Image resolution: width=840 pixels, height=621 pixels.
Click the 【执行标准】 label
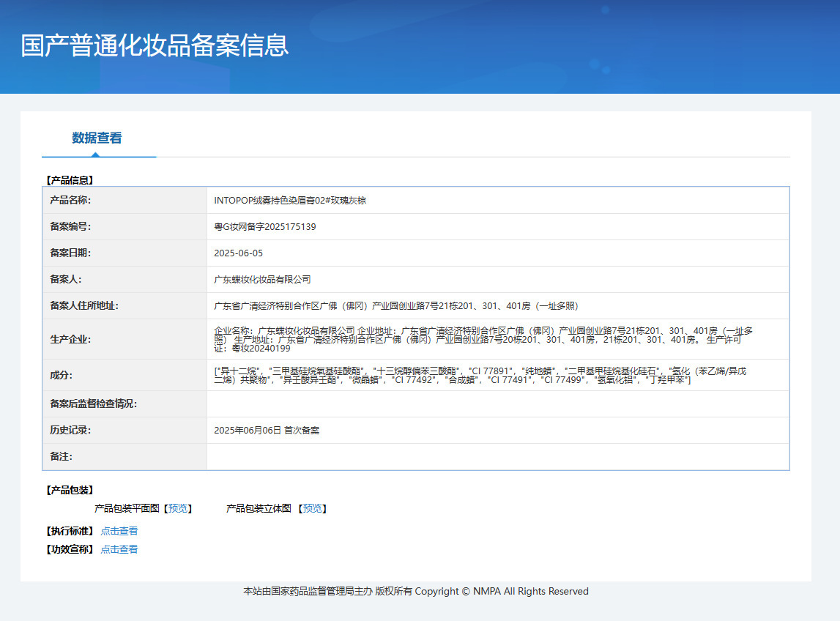[70, 531]
